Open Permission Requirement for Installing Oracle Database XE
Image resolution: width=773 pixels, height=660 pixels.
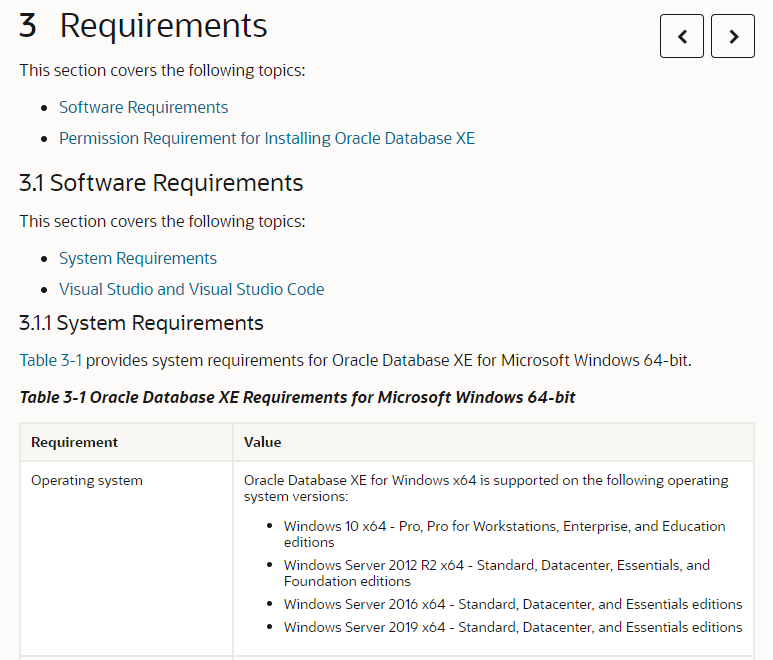click(267, 139)
